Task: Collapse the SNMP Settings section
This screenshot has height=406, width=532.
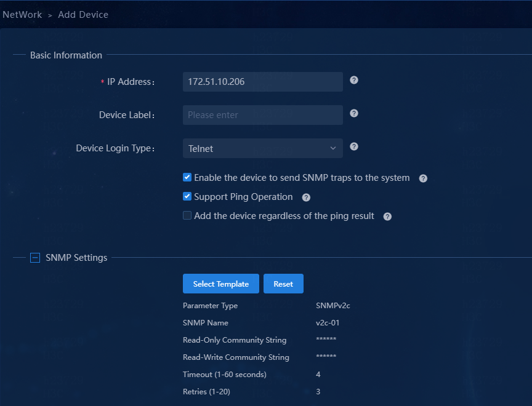Action: pos(35,258)
